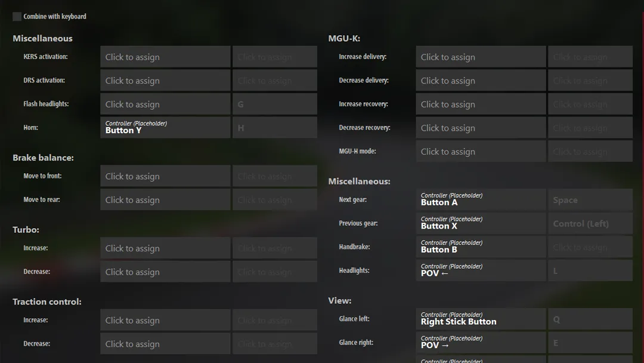Enable the Combine with keyboard checkbox

(17, 17)
